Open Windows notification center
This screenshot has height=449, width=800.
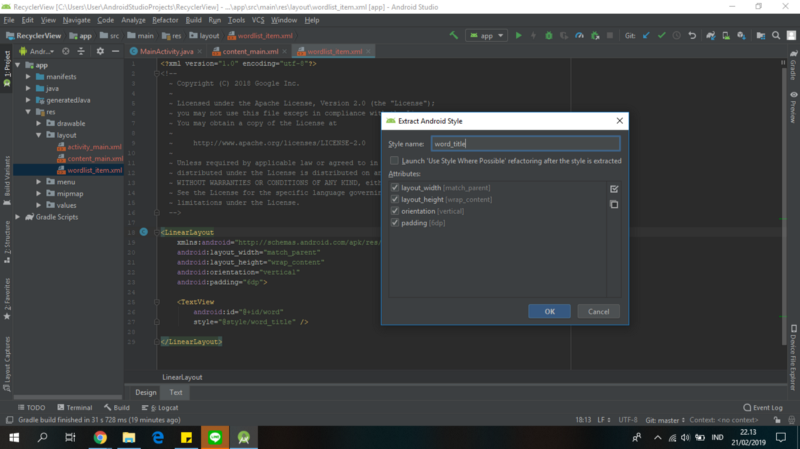(x=781, y=437)
